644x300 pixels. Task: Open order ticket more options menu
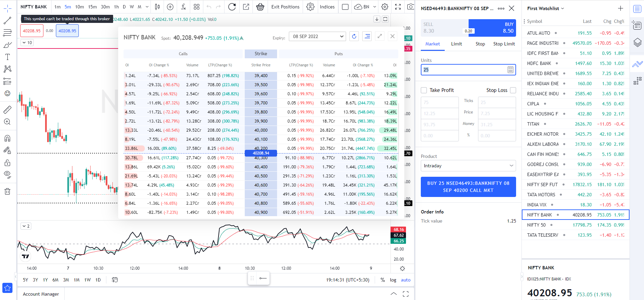(501, 8)
